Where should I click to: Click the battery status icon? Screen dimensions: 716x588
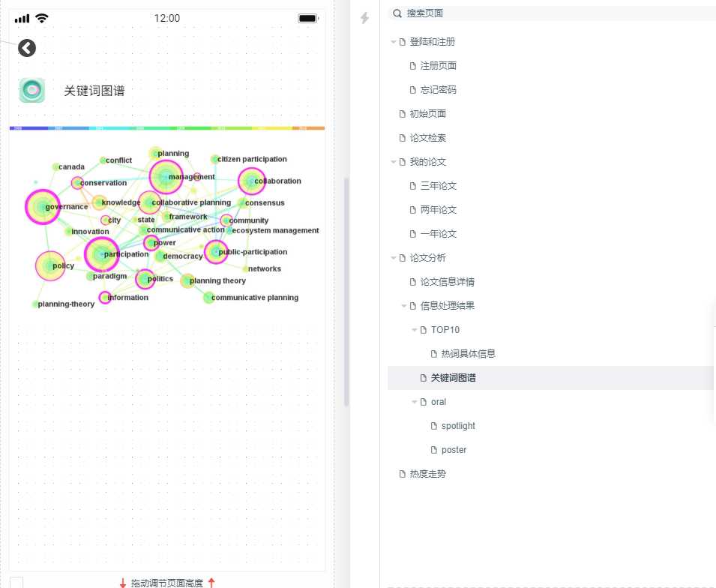308,18
